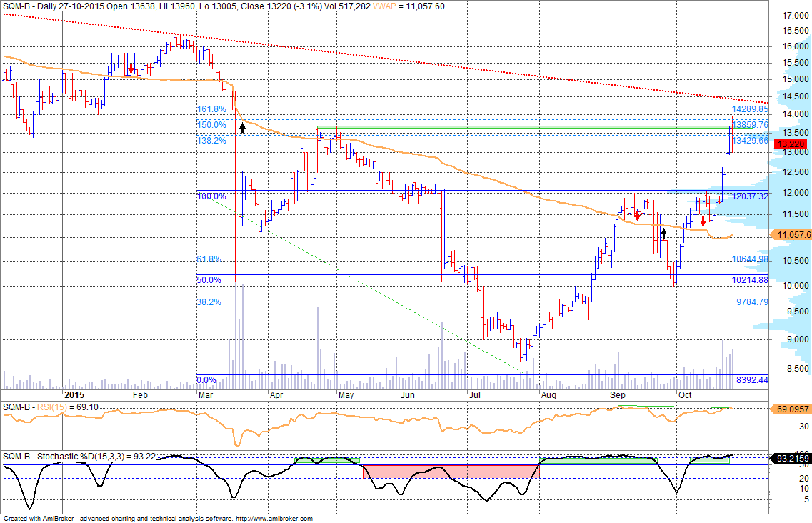Click the green overbought zone in August Stochastic
Screen dimensions: 812x523
pyautogui.click(x=598, y=461)
